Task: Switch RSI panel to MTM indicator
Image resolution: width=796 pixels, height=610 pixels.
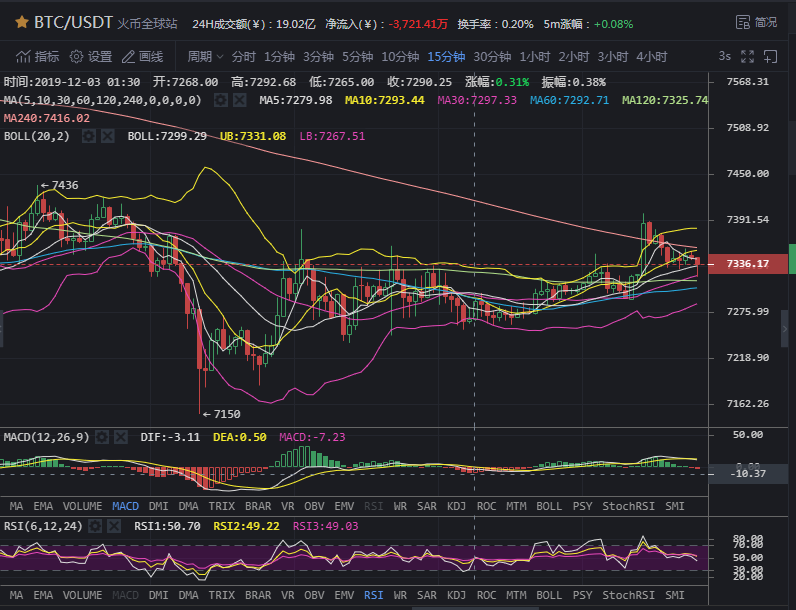Action: pos(516,595)
